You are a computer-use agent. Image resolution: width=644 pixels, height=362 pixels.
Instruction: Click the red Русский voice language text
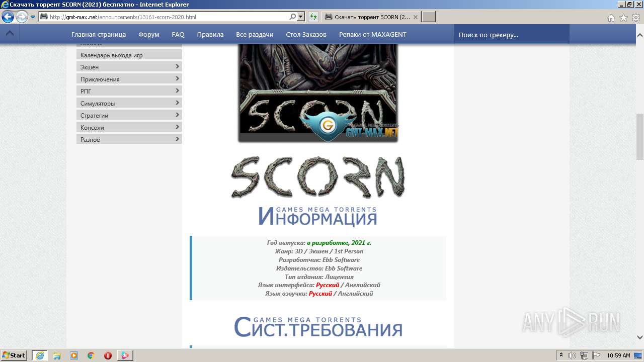point(320,294)
